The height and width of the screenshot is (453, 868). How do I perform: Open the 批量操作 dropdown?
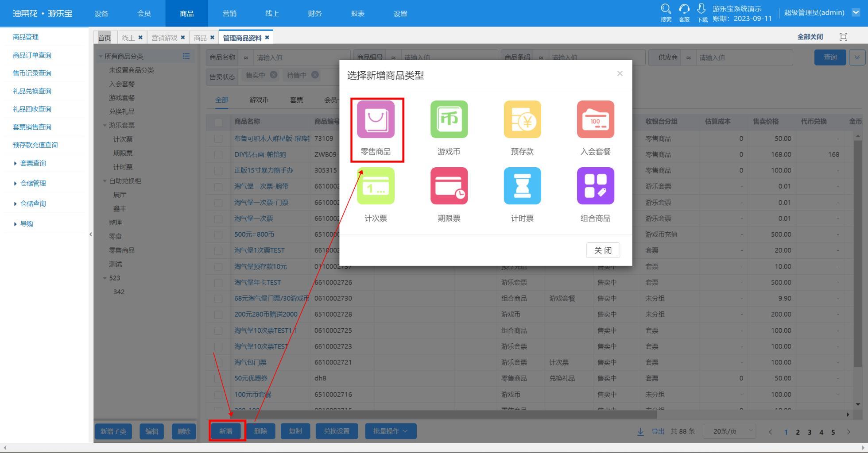[x=391, y=431]
